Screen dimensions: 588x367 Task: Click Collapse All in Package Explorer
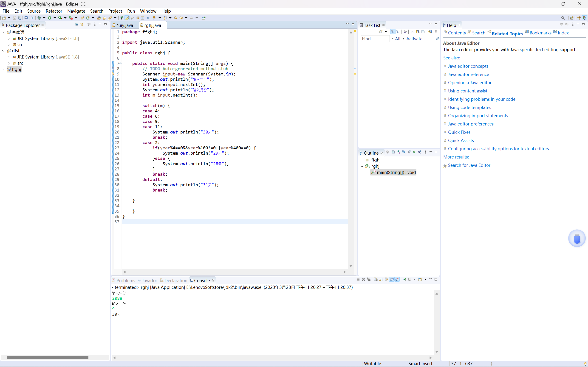pos(76,24)
